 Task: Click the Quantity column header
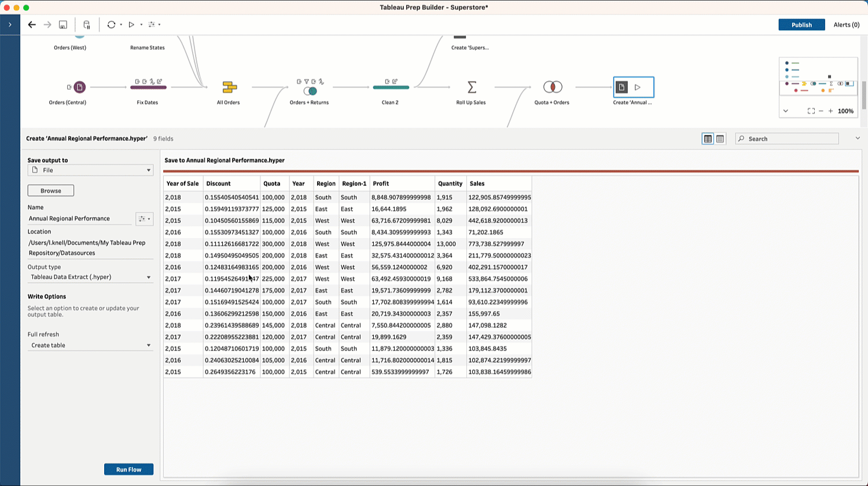[450, 184]
